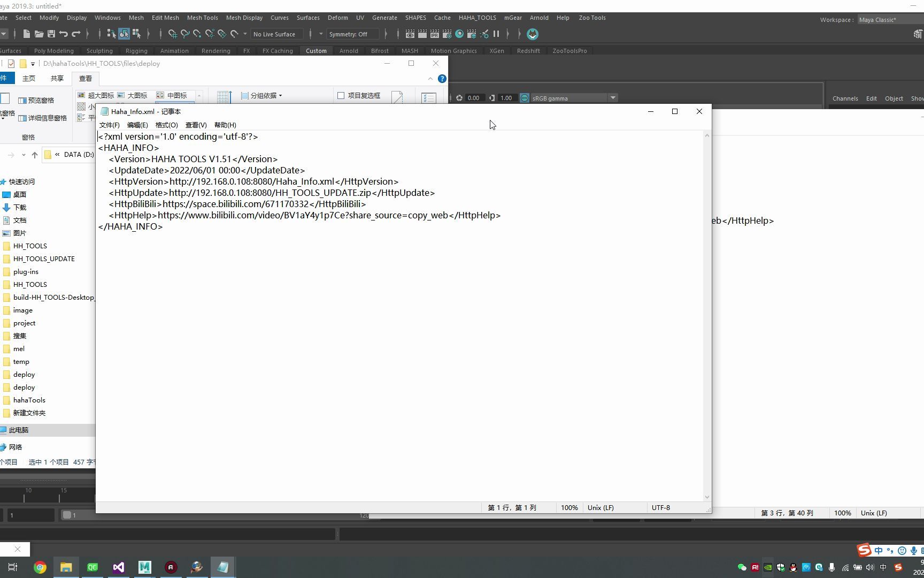Click Maya icon in the Windows taskbar
Viewport: 924px width, 578px height.
(x=145, y=567)
